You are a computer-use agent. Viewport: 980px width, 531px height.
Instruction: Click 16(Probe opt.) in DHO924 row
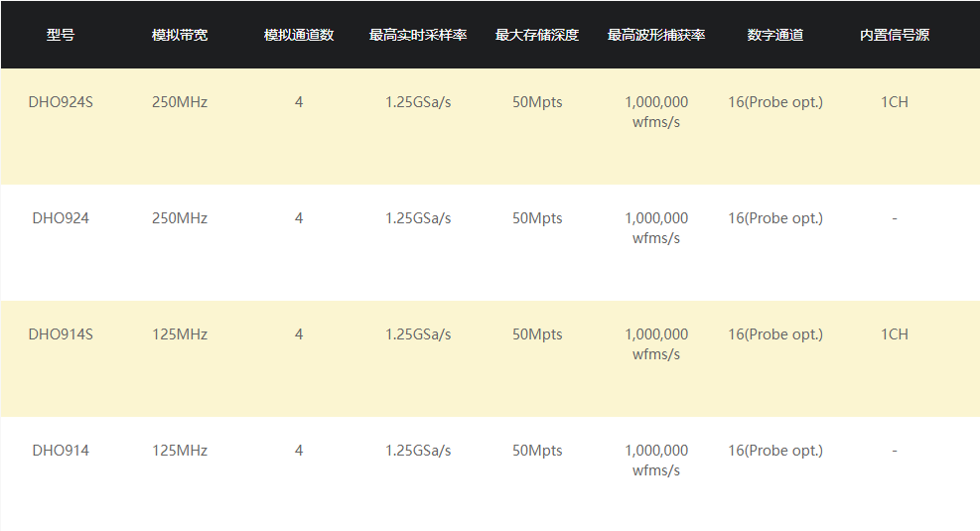tap(775, 218)
